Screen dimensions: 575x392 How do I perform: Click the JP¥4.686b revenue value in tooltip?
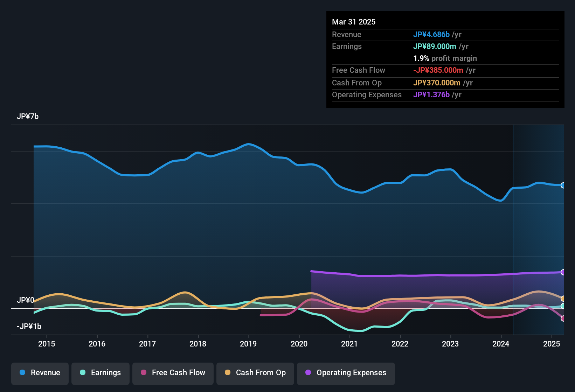431,34
